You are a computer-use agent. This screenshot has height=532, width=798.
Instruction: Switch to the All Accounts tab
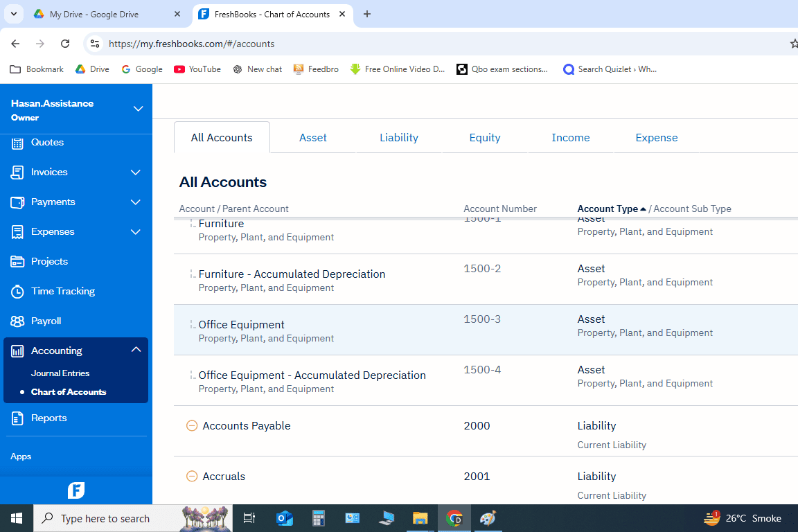(222, 137)
